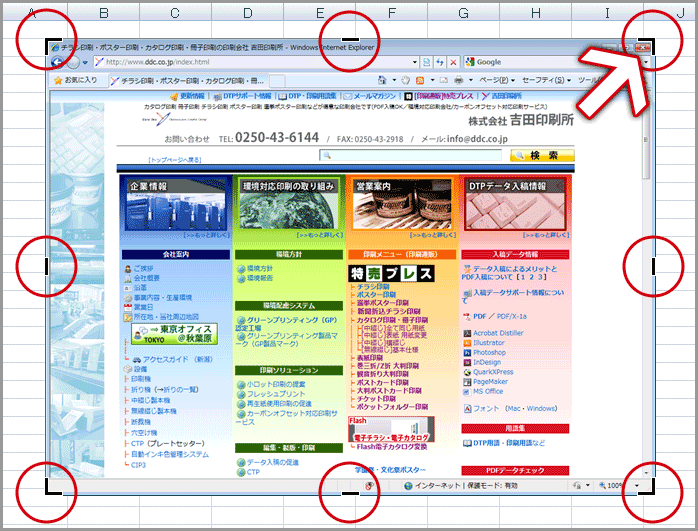Viewport: 698px width, 531px height.
Task: Open the dropdown arrow beside RSS icon
Action: pyautogui.click(x=432, y=81)
